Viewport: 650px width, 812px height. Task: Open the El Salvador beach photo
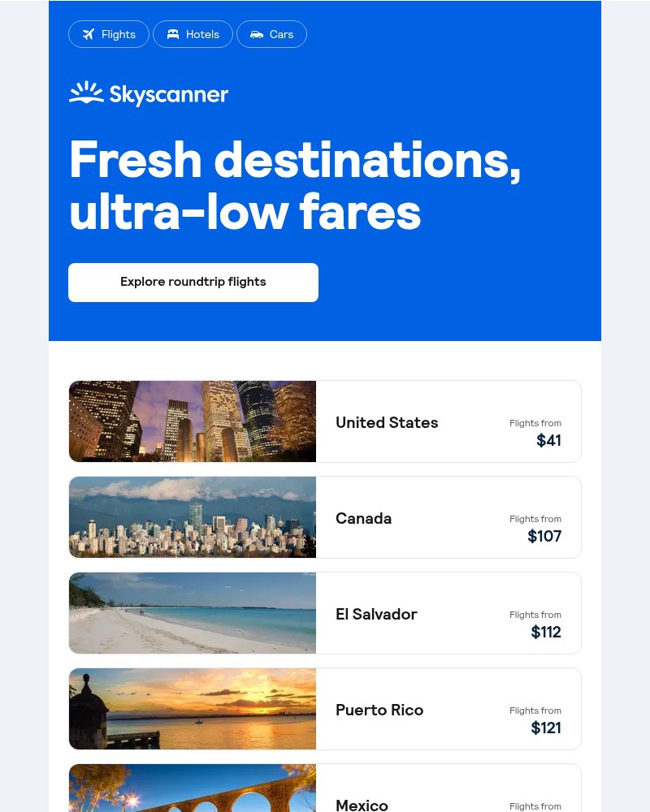[x=193, y=613]
